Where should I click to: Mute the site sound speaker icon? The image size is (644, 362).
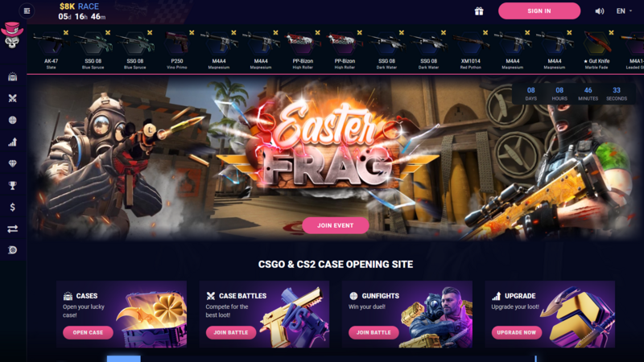click(600, 11)
